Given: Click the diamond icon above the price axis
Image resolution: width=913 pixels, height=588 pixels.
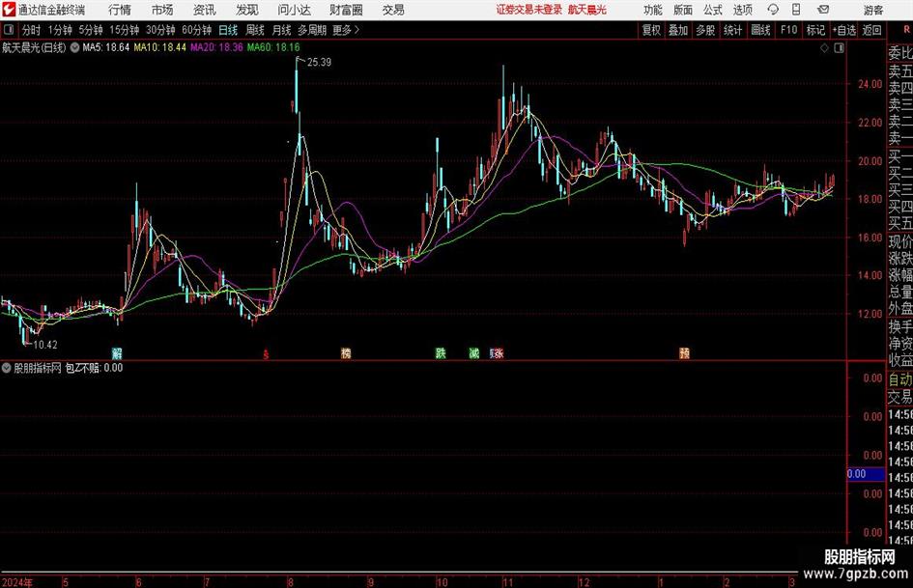Looking at the screenshot, I should pos(824,48).
